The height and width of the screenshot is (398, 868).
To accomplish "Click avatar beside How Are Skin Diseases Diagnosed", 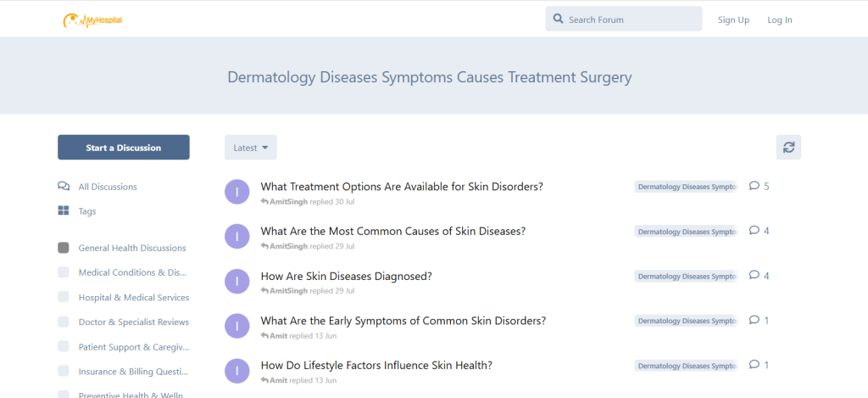I will (237, 282).
